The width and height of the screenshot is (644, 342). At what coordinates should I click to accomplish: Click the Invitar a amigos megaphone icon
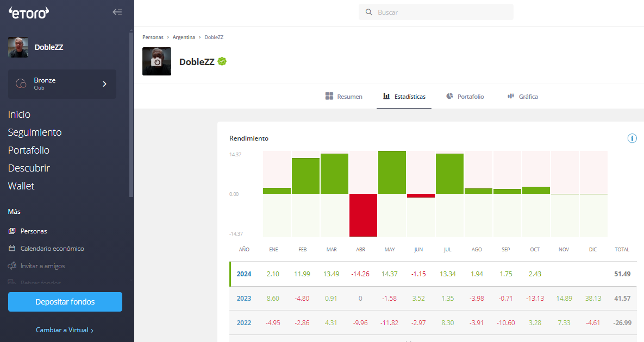pyautogui.click(x=12, y=266)
